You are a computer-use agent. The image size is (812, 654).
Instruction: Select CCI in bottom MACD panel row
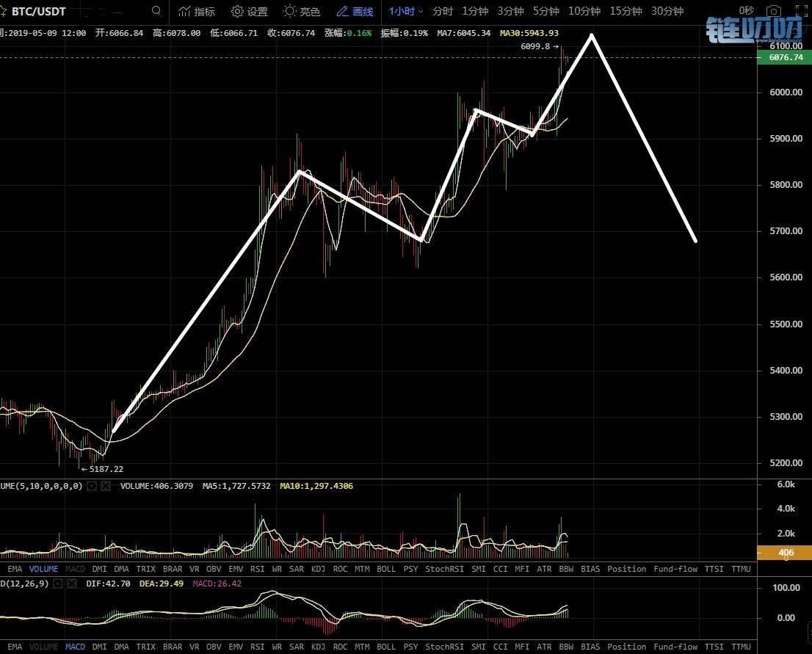(500, 646)
